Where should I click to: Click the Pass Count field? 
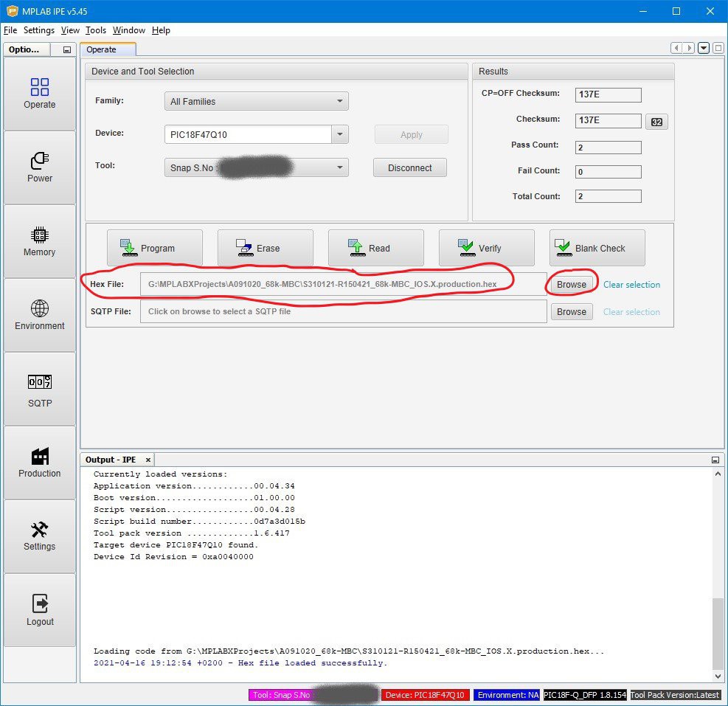point(609,148)
